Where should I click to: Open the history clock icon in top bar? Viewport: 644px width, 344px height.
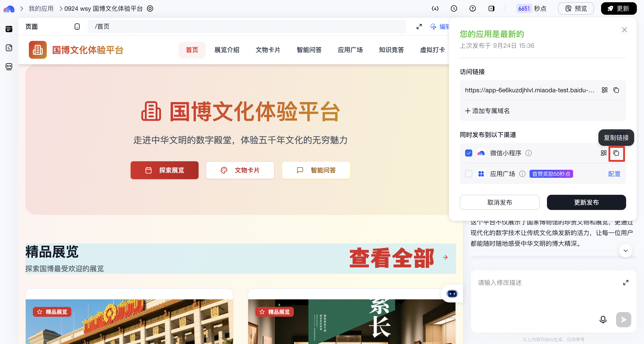453,9
